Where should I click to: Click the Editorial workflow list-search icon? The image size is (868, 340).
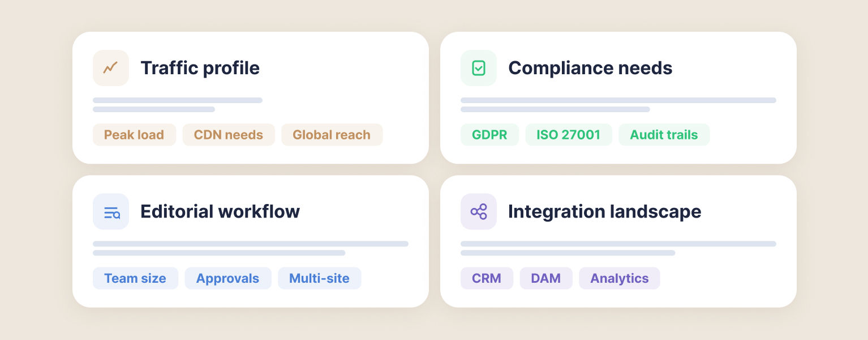111,212
